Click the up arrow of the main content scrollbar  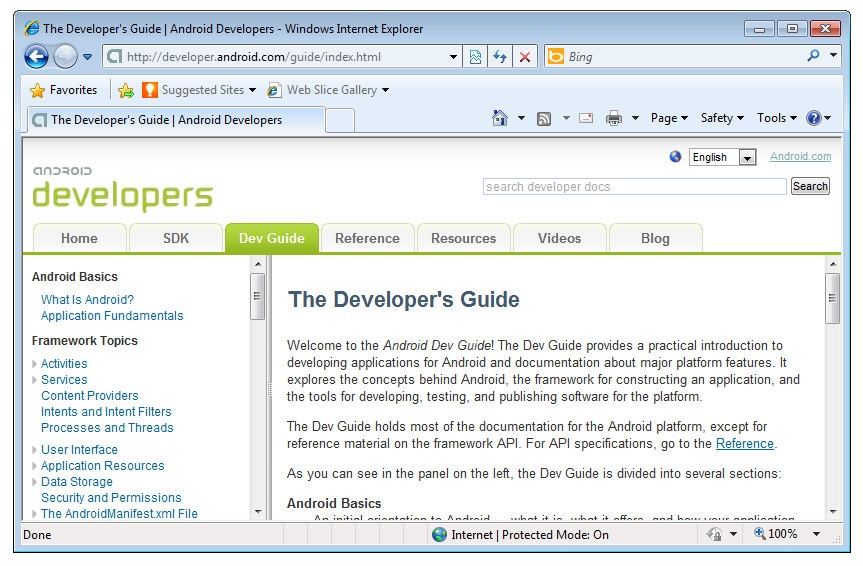(x=833, y=264)
